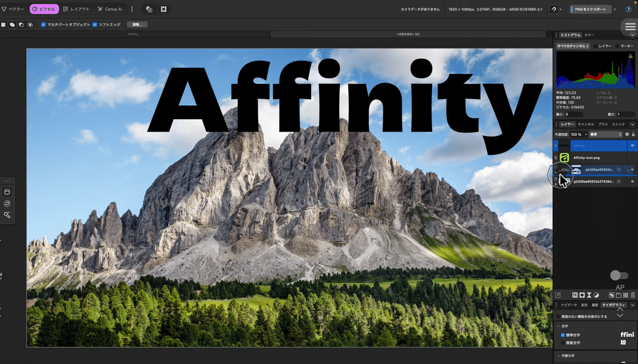Image resolution: width=638 pixels, height=364 pixels.
Task: Open the 履歴 tab
Action: 595,304
